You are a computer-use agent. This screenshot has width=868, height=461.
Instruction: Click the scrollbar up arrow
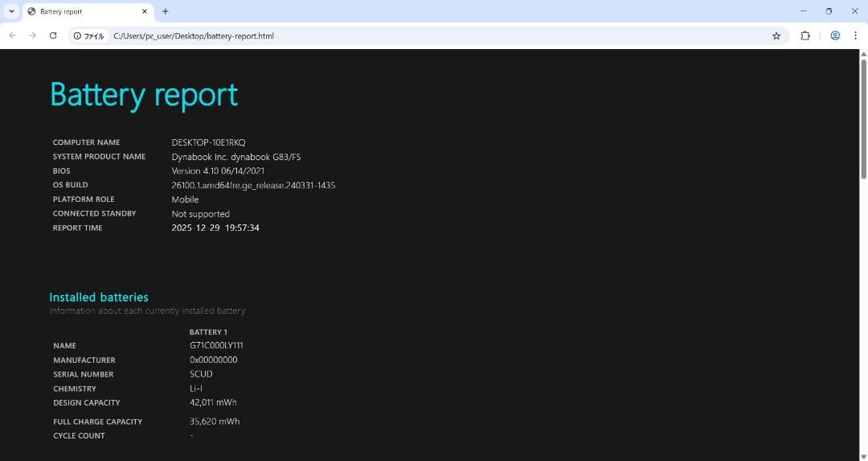point(863,54)
